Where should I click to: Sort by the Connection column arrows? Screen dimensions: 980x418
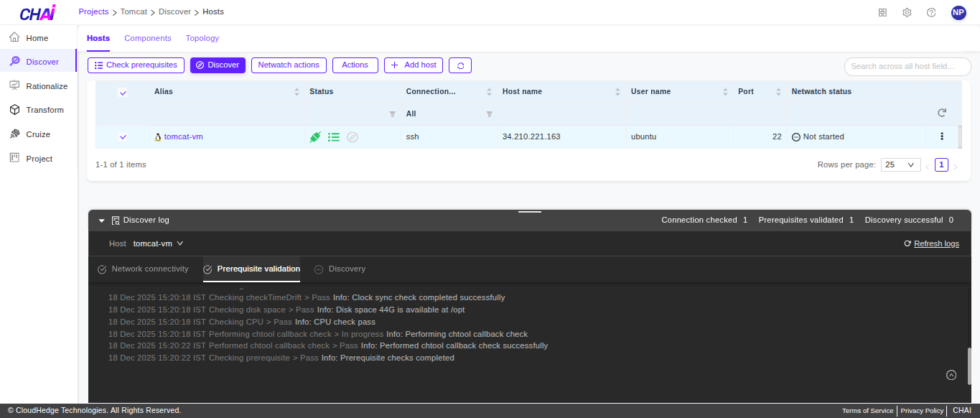(x=490, y=92)
